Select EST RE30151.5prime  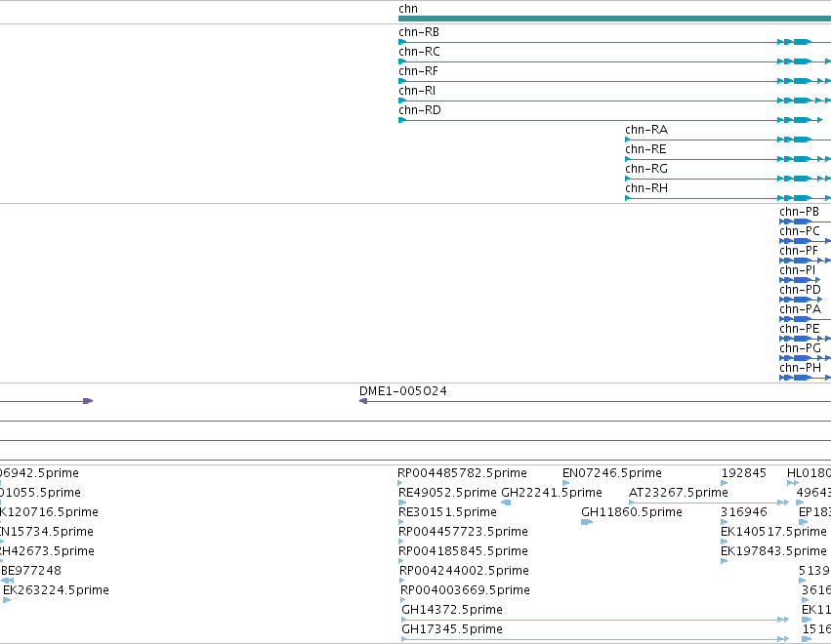pyautogui.click(x=447, y=512)
